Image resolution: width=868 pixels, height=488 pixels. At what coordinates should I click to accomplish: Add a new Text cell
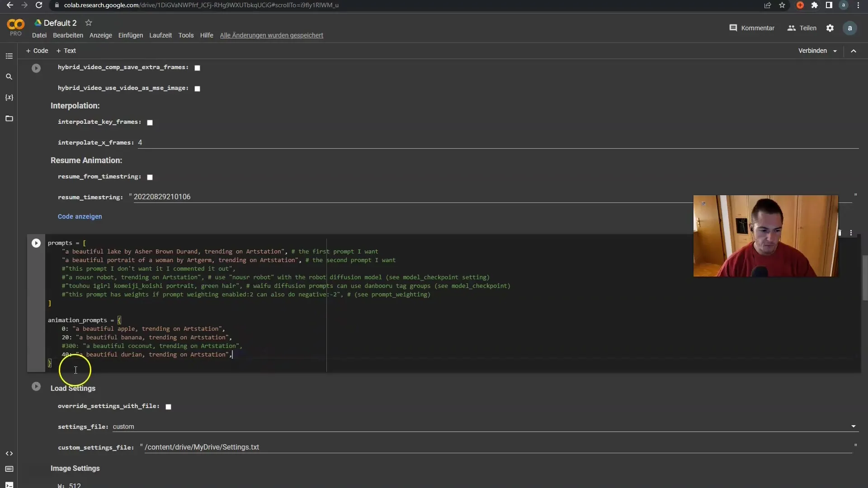pos(66,51)
